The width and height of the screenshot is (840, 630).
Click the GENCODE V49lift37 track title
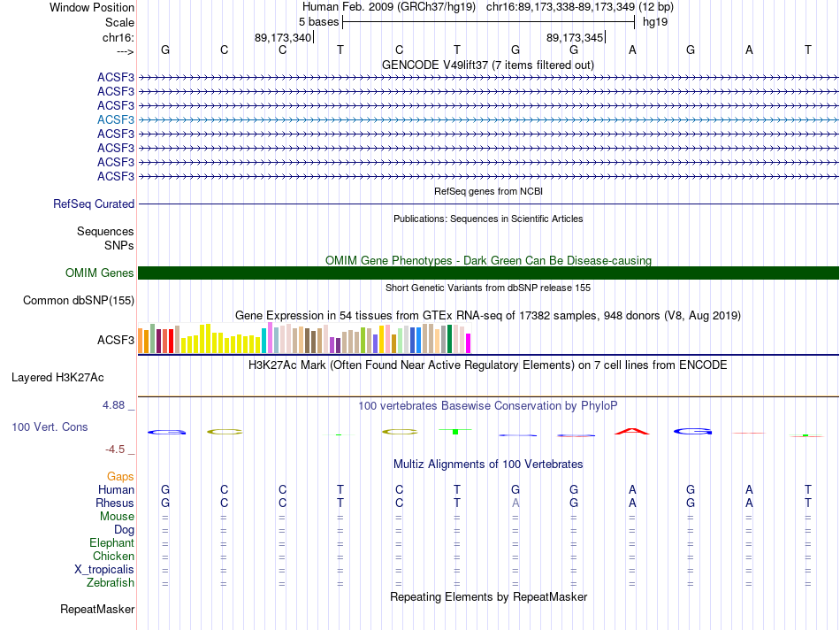[x=488, y=65]
